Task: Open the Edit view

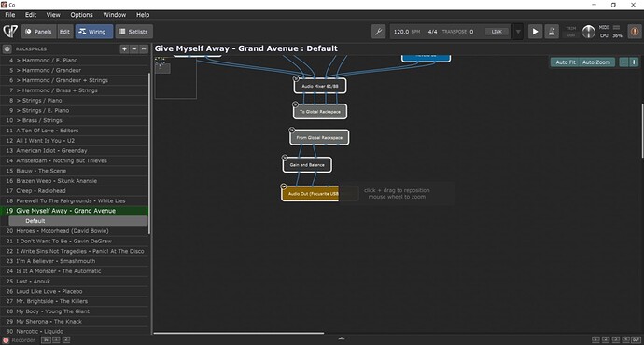Action: point(65,32)
